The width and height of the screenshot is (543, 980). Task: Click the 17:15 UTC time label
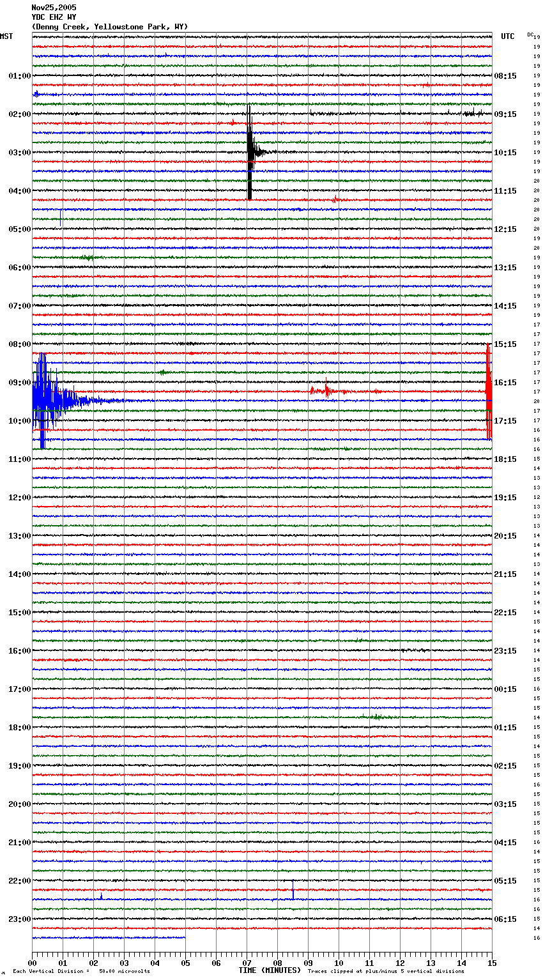point(505,421)
